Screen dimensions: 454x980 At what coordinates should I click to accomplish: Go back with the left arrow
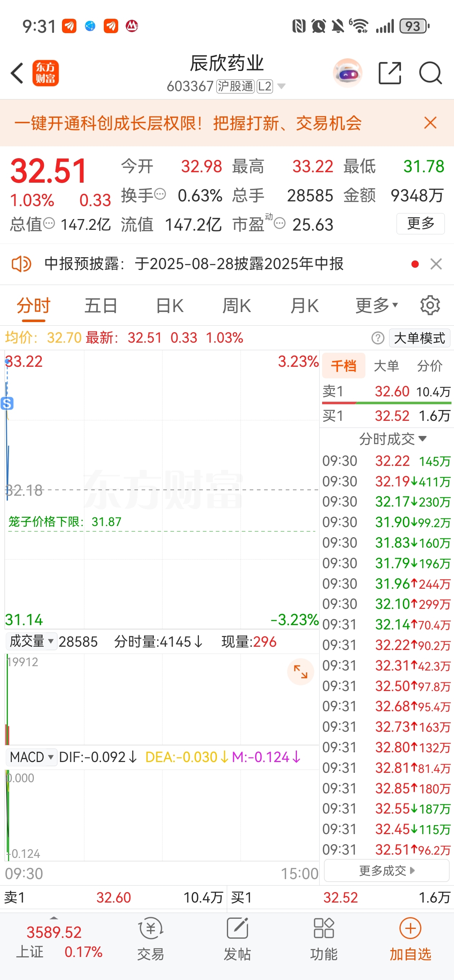coord(17,73)
